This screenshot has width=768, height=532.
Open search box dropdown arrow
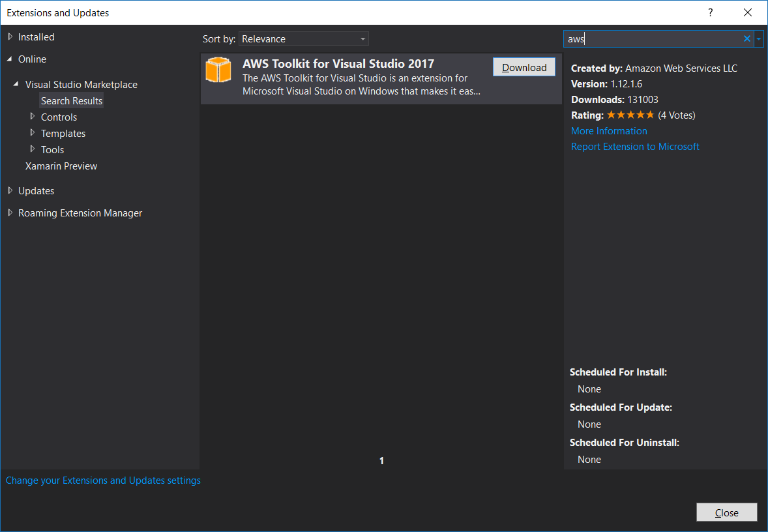[759, 39]
